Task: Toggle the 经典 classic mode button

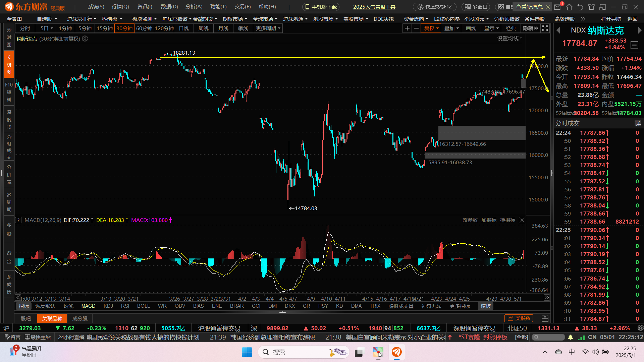Action: pos(511,28)
